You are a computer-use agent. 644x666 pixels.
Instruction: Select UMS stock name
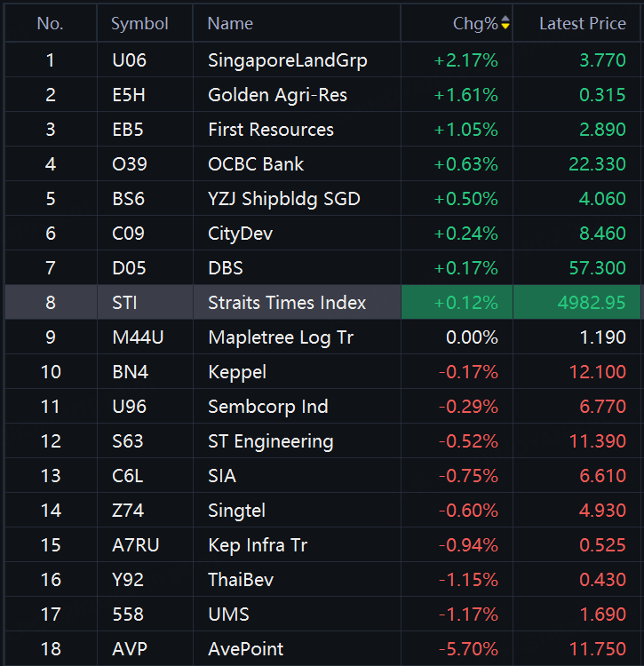[x=228, y=615]
